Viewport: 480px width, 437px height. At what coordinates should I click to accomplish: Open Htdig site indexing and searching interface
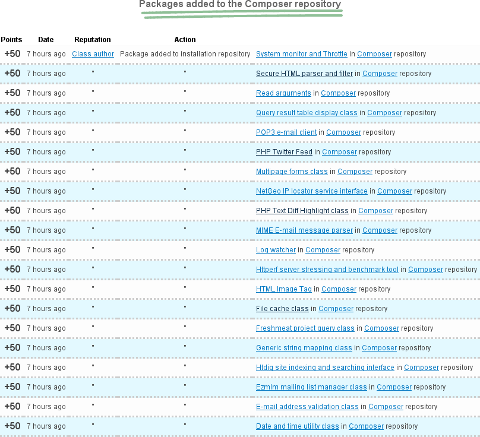[x=325, y=368]
